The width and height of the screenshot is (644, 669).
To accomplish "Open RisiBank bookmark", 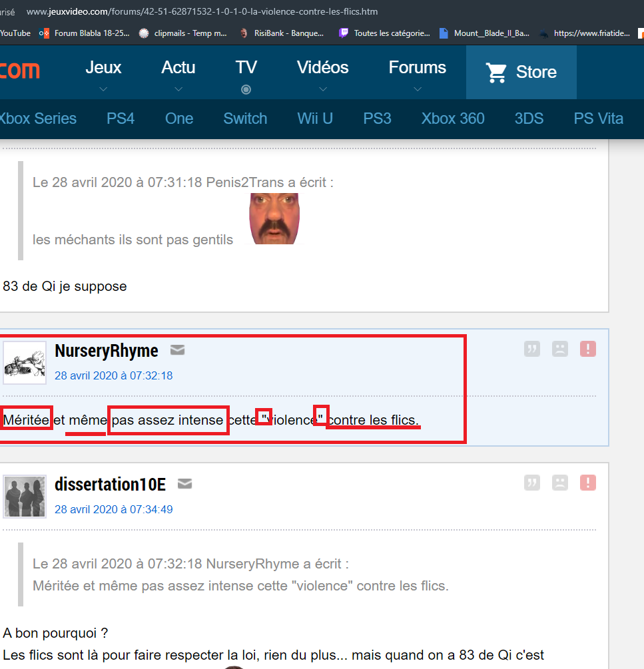I will pyautogui.click(x=282, y=33).
